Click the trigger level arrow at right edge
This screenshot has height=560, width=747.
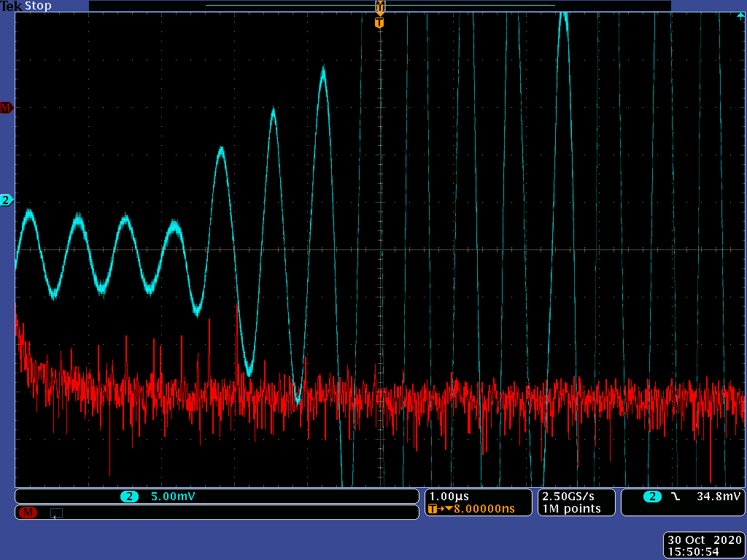click(x=740, y=15)
